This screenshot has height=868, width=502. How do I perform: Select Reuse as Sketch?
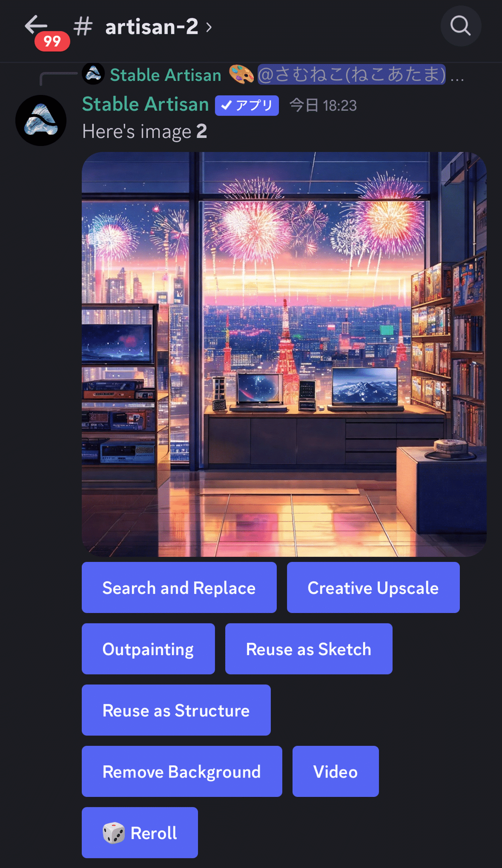(308, 649)
